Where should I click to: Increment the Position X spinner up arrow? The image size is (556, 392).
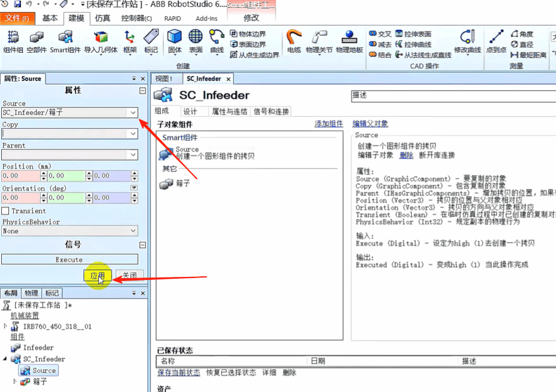[x=44, y=173]
